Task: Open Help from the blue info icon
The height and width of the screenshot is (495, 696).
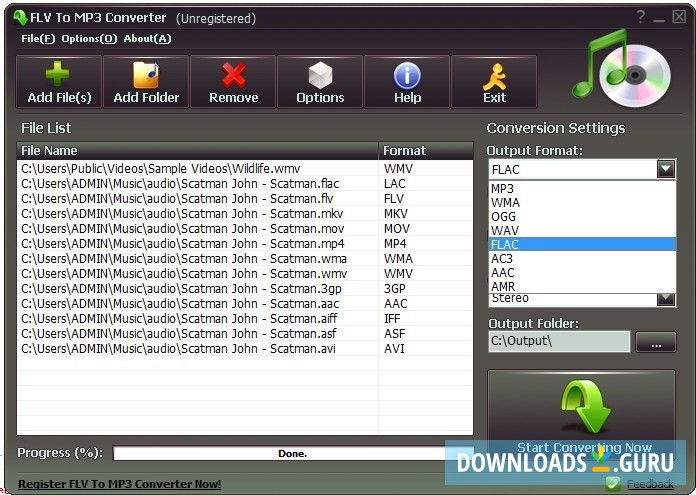Action: click(407, 82)
